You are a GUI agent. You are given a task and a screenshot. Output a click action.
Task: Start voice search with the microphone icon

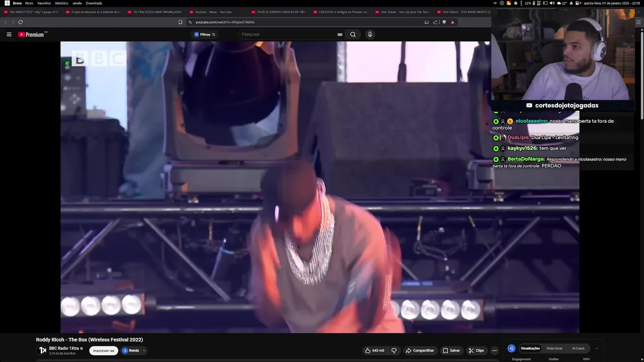coord(370,34)
